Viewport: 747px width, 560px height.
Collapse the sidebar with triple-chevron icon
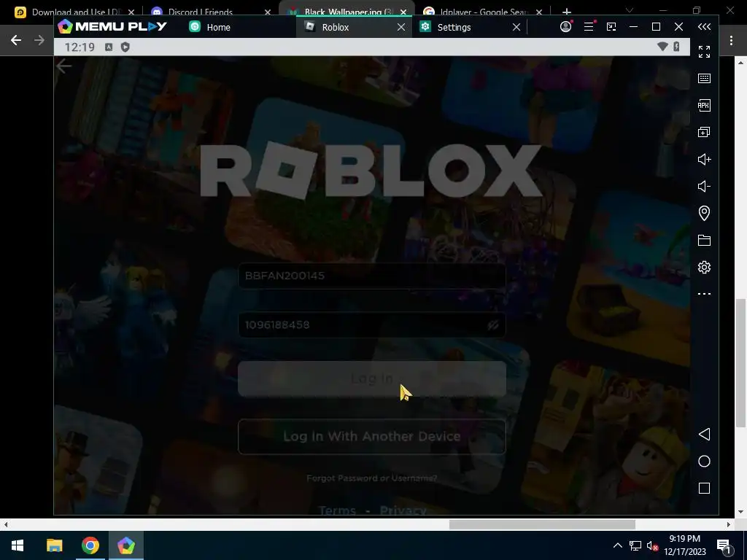pos(704,27)
